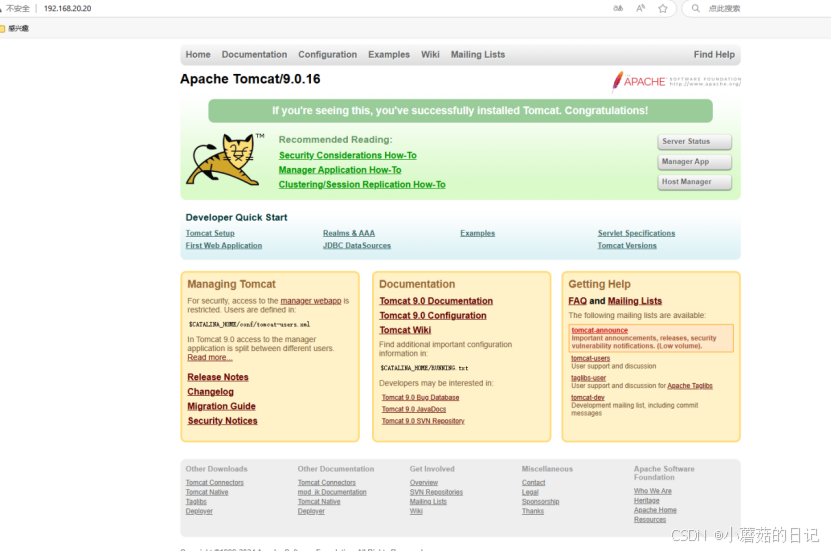Image resolution: width=831 pixels, height=551 pixels.
Task: Open the tomcat-users mailing list link
Action: coord(590,358)
